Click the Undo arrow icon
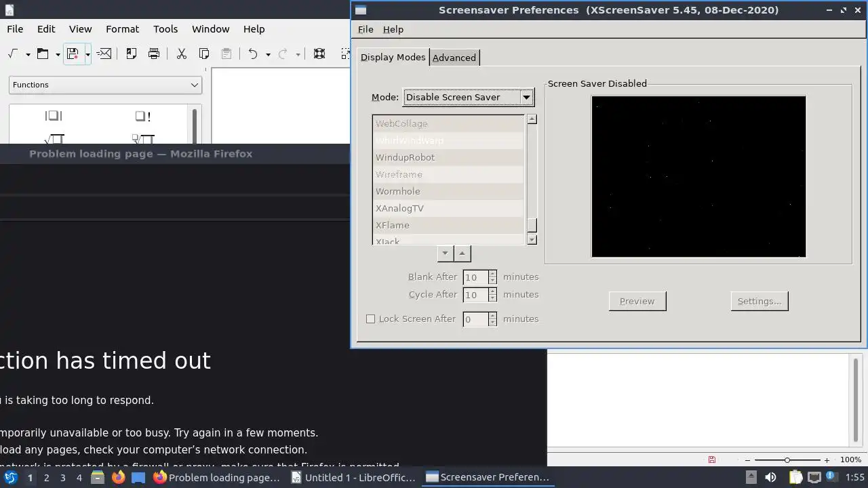This screenshot has height=488, width=868. 253,54
